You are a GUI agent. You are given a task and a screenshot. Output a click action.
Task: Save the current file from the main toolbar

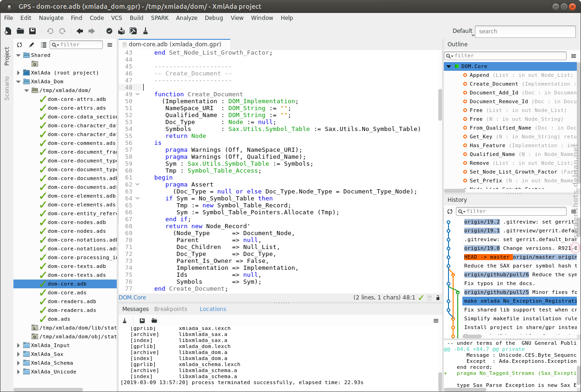(32, 31)
